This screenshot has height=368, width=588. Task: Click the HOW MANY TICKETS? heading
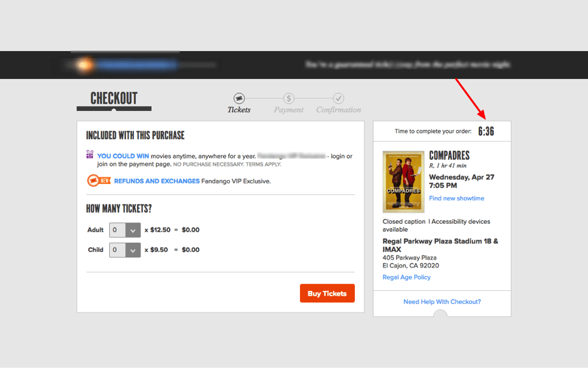tap(119, 209)
